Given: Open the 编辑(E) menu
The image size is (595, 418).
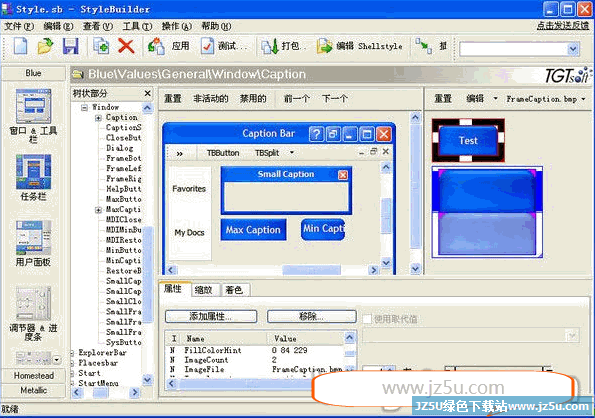Looking at the screenshot, I should tap(58, 26).
